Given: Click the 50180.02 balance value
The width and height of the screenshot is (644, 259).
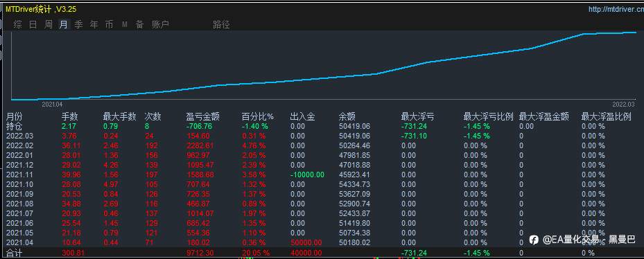Looking at the screenshot, I should click(354, 242).
